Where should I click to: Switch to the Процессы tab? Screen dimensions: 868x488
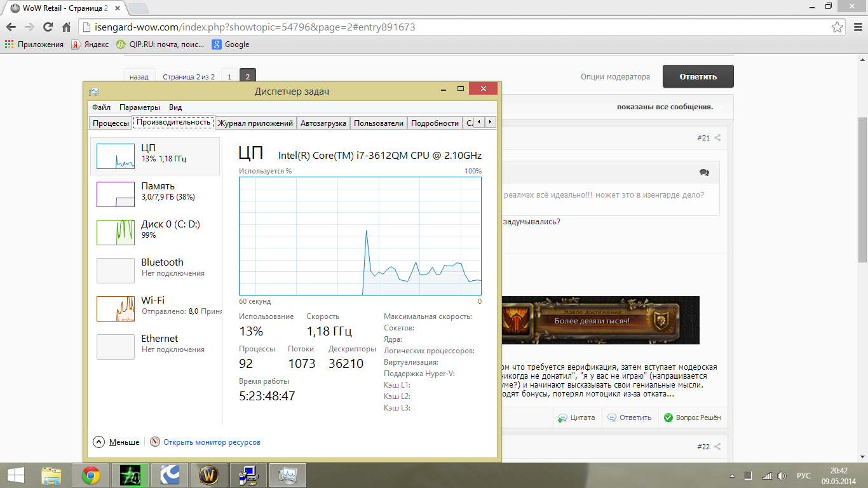point(111,123)
